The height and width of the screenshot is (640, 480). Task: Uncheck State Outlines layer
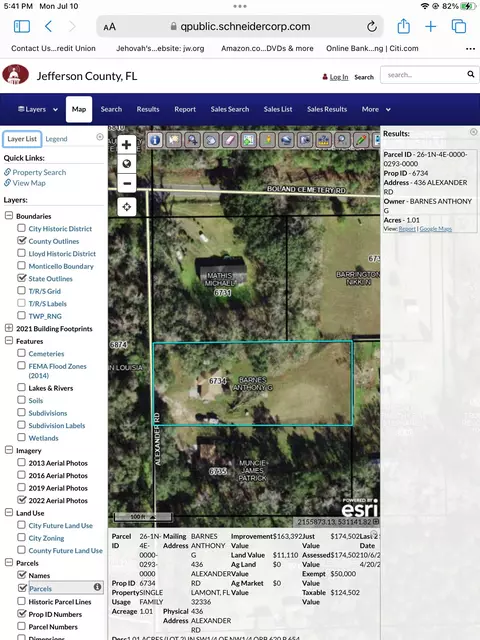click(21, 278)
